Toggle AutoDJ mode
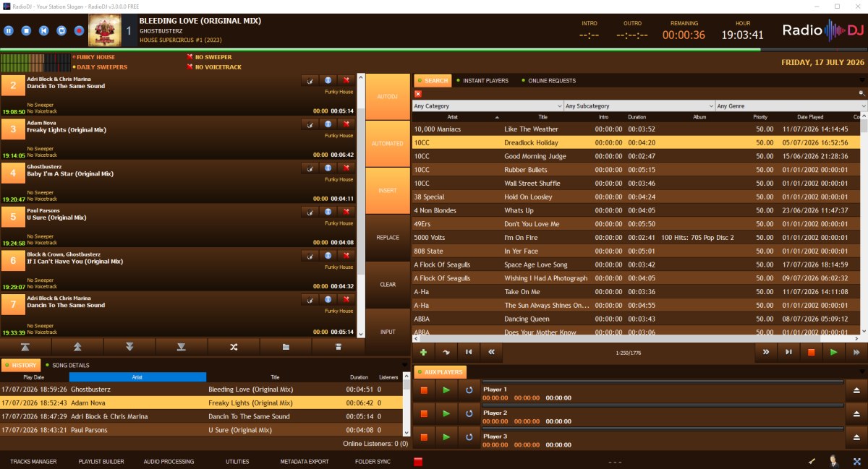Image resolution: width=868 pixels, height=469 pixels. tap(388, 96)
